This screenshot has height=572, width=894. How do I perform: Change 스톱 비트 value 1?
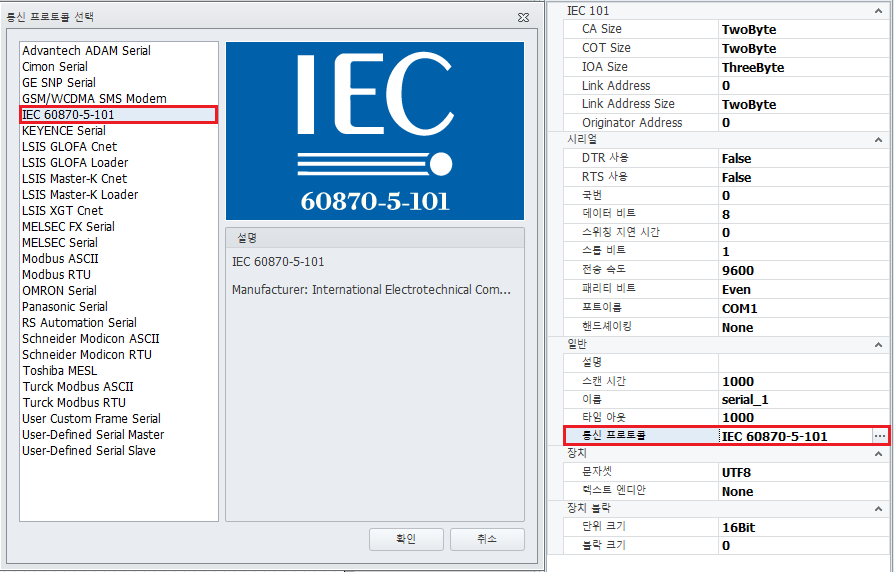[803, 251]
